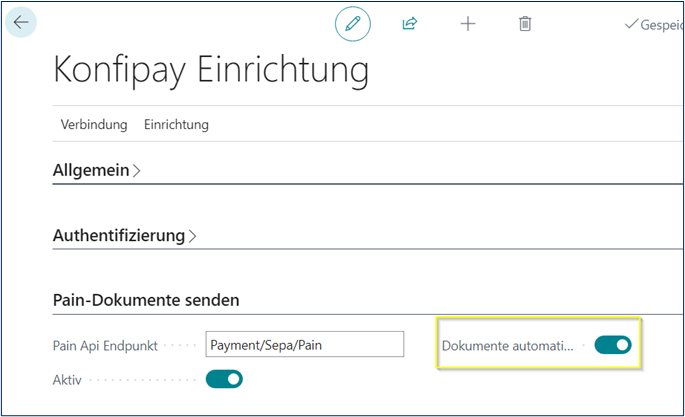Click chevron arrow beside Allgemein
This screenshot has height=417, width=685.
point(137,171)
